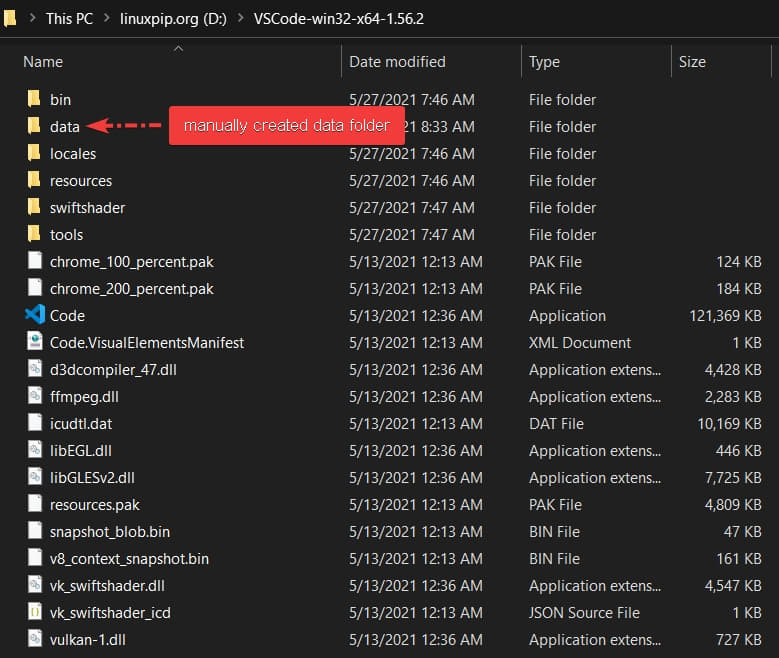This screenshot has width=779, height=658.
Task: Click the vk_swiftshader.dll file icon
Action: (35, 584)
